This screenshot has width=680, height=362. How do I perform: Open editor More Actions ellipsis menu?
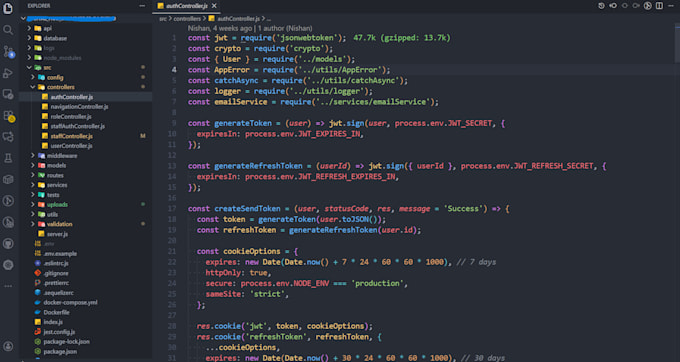click(671, 6)
